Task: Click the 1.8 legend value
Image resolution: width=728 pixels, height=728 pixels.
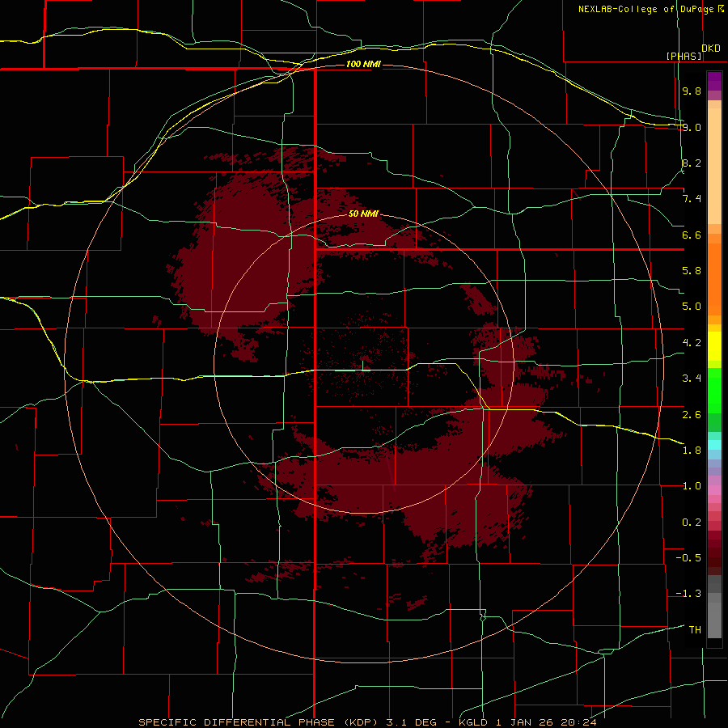Action: (x=692, y=451)
